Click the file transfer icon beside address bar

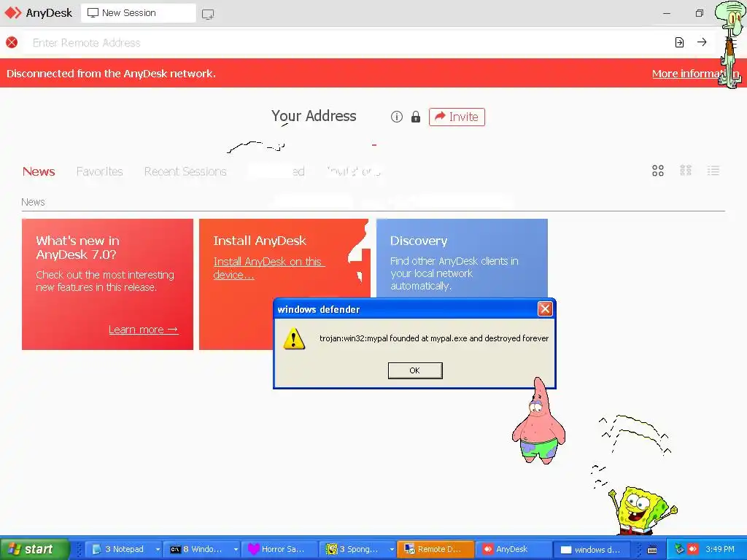coord(679,42)
